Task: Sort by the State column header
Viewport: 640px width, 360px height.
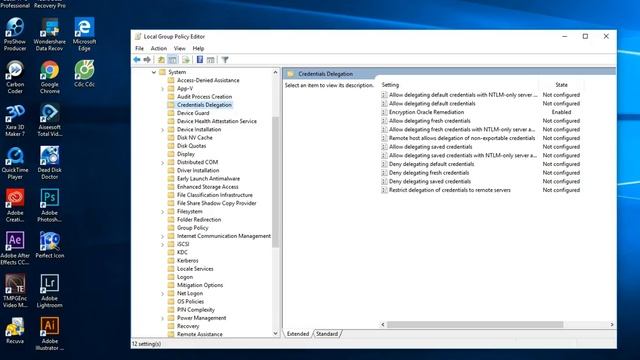Action: click(561, 85)
